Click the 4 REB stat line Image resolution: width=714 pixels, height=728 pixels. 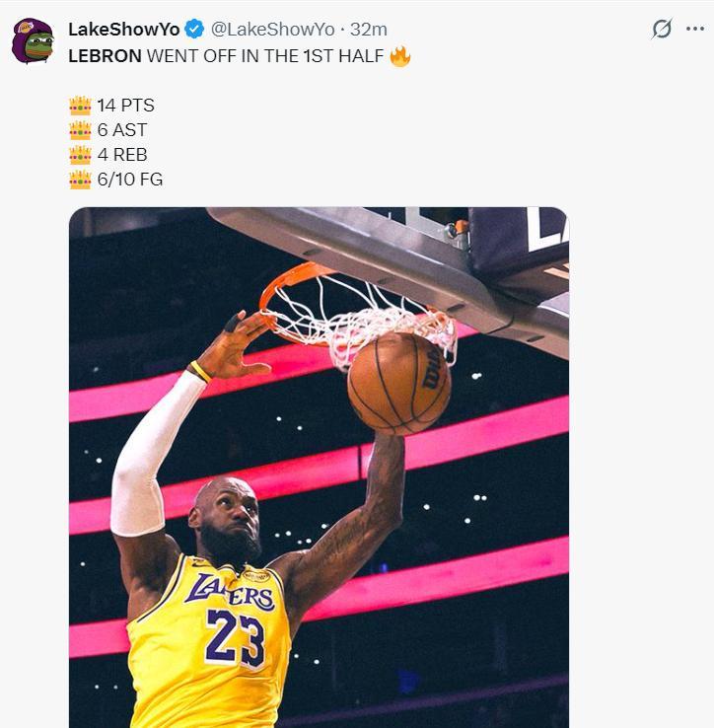(122, 155)
